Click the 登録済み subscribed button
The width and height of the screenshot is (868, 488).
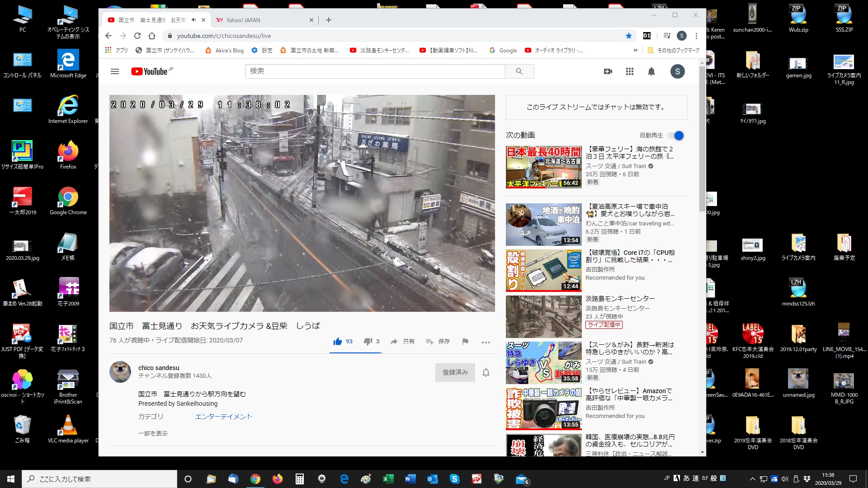pos(455,372)
